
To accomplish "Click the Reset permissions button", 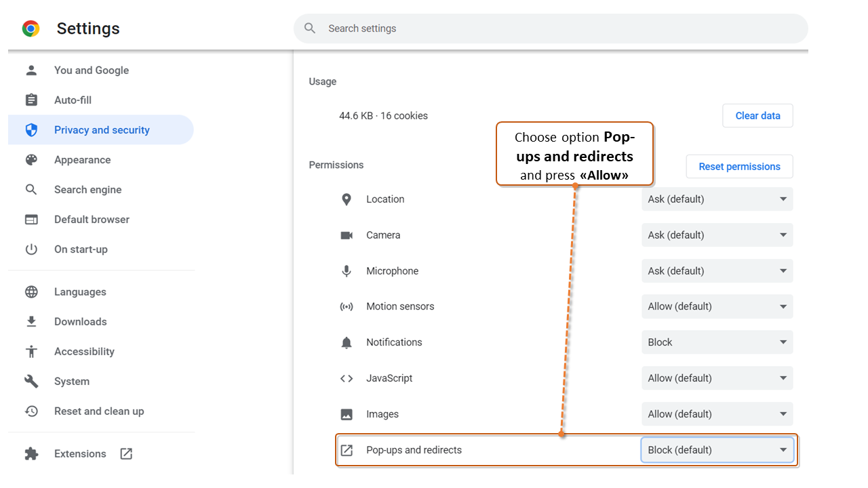I will (x=739, y=167).
